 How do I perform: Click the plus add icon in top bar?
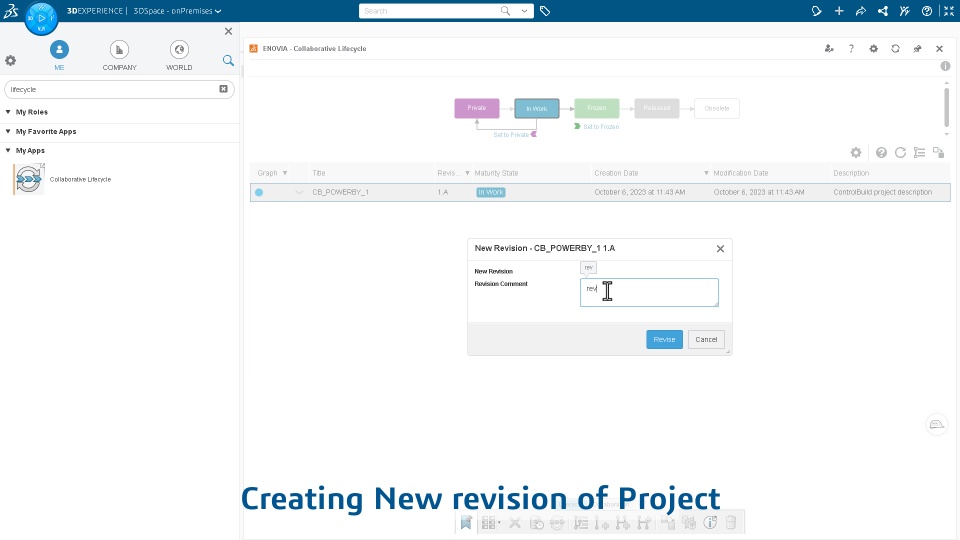click(x=839, y=11)
